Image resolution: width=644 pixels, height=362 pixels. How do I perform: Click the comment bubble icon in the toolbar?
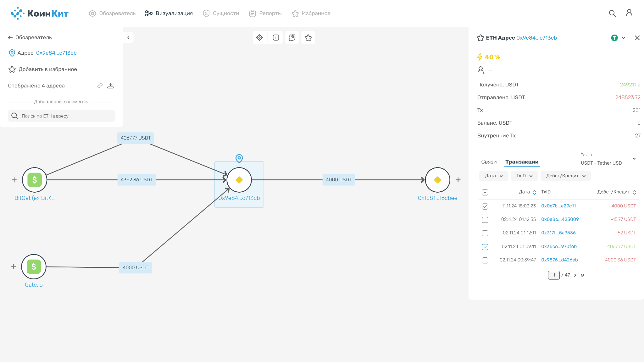[x=292, y=38]
